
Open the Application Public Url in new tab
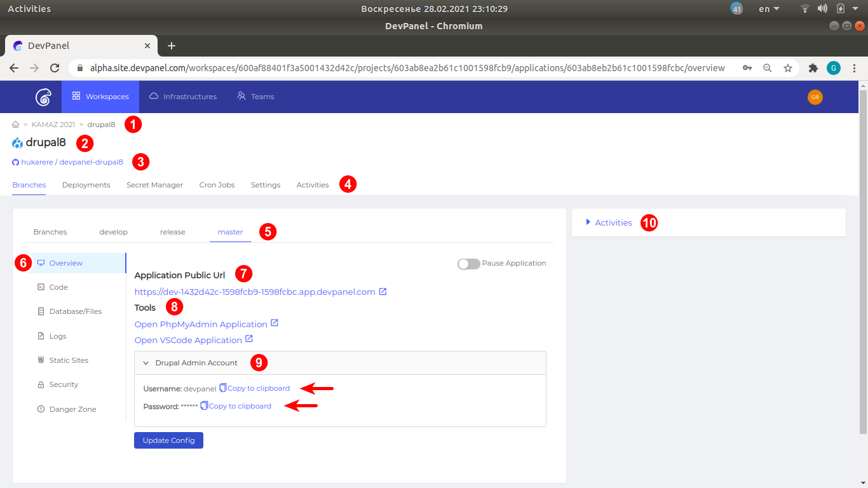coord(382,292)
